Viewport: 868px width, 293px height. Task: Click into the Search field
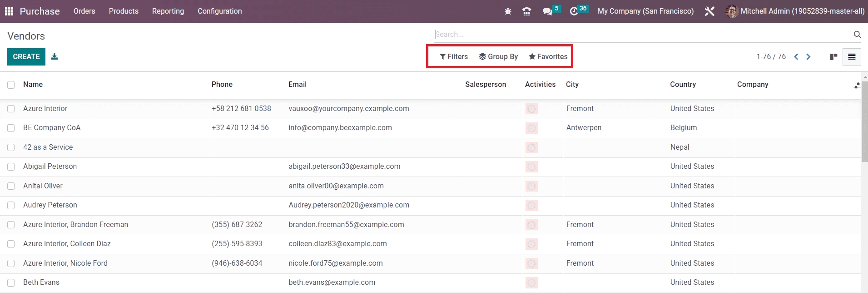(x=636, y=35)
